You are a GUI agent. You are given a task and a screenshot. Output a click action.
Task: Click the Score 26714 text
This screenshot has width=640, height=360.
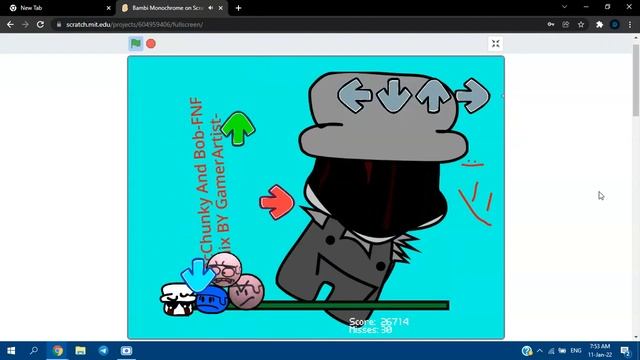[x=379, y=322]
